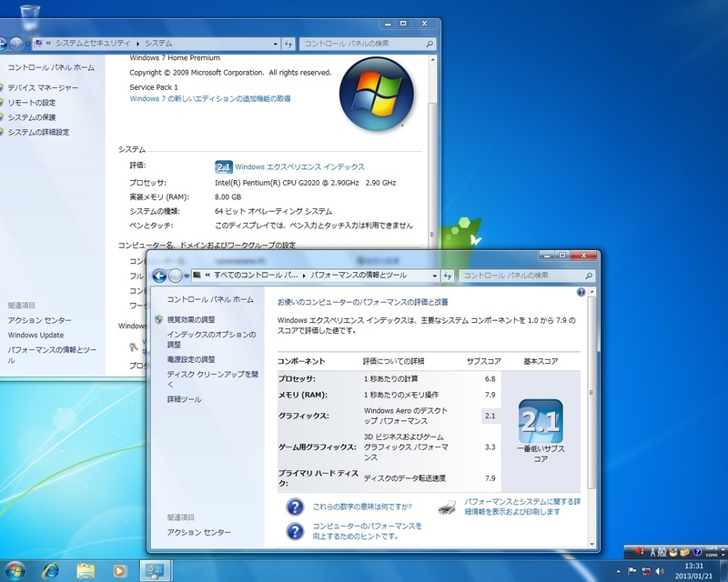Image resolution: width=728 pixels, height=582 pixels.
Task: Show hidden tray icons arrow
Action: 618,571
